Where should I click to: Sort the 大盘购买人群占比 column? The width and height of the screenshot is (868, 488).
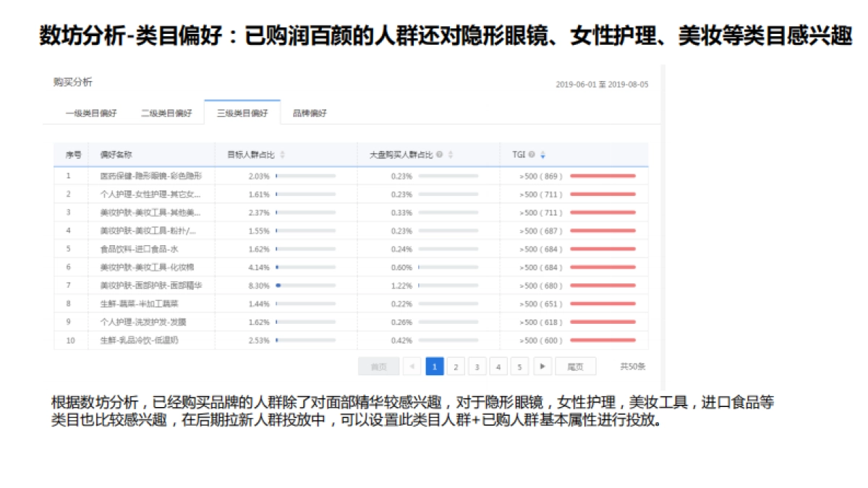coord(452,153)
